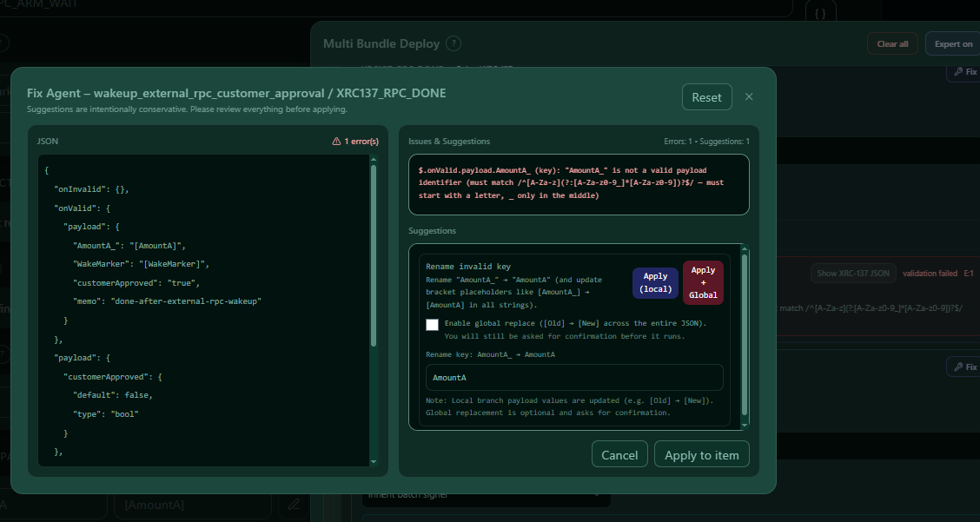Click the "memo" line in JSON editor
The height and width of the screenshot is (522, 980).
[x=167, y=301]
